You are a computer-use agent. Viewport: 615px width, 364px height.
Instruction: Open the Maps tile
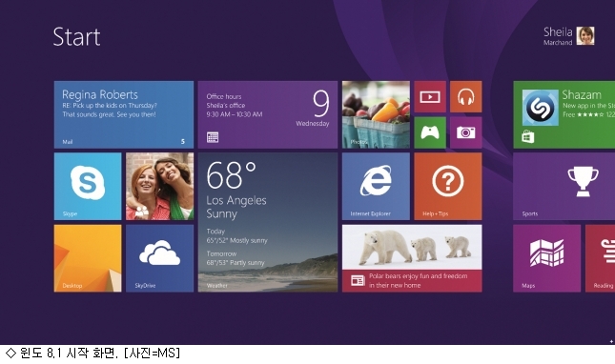click(x=546, y=258)
